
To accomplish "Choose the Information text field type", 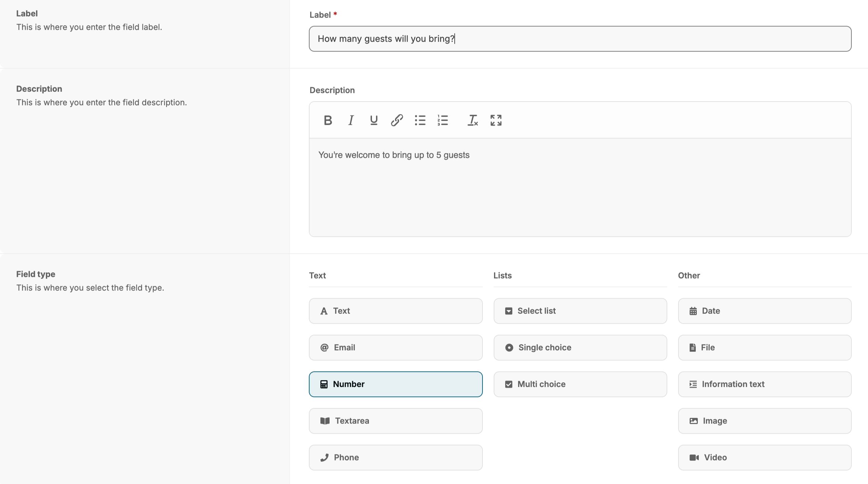I will point(764,384).
